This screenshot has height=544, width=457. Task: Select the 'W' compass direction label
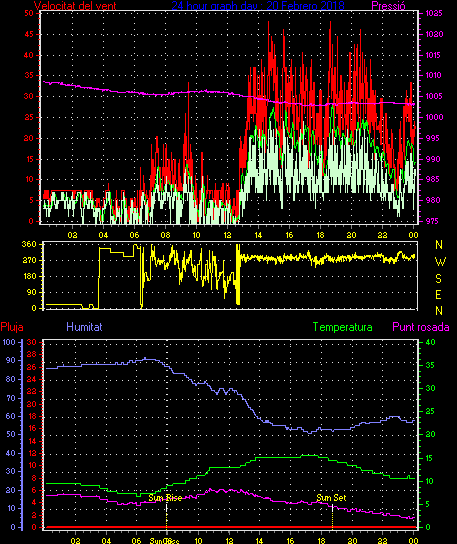click(440, 262)
